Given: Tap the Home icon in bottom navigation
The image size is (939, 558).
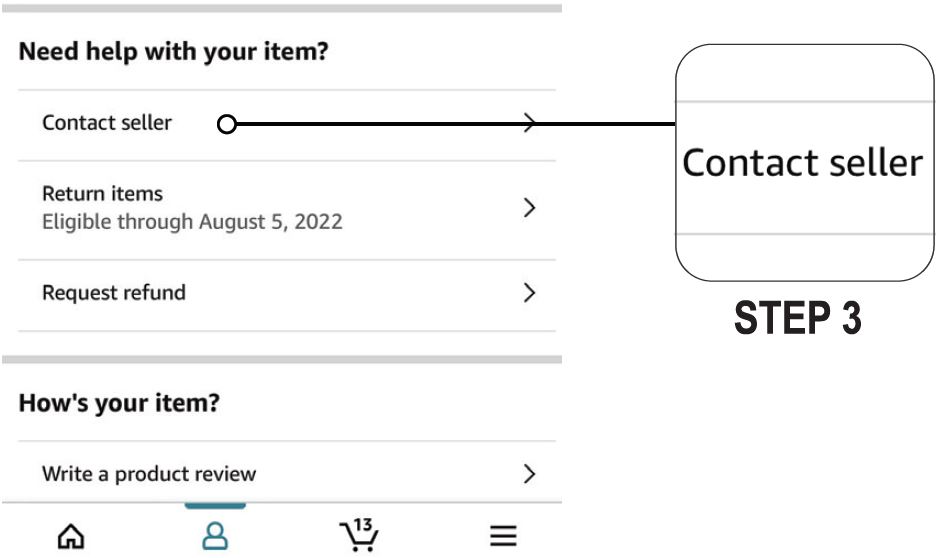Looking at the screenshot, I should (x=69, y=537).
